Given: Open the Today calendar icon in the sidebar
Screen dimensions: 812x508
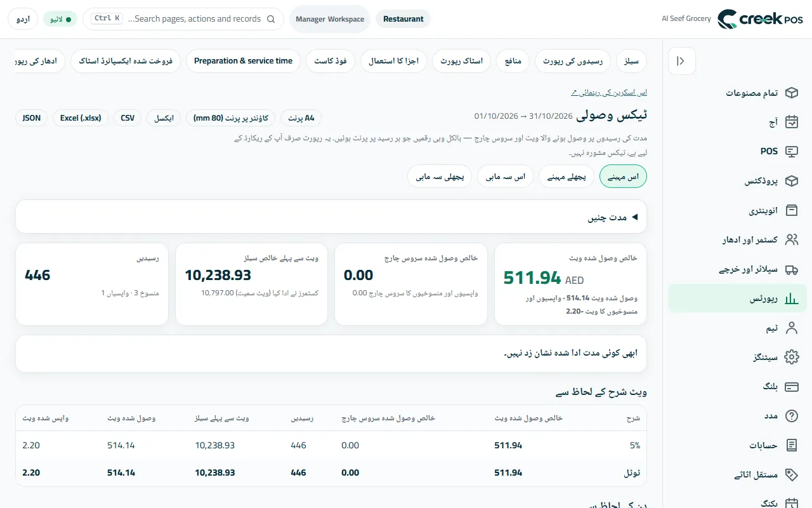Looking at the screenshot, I should coord(791,122).
